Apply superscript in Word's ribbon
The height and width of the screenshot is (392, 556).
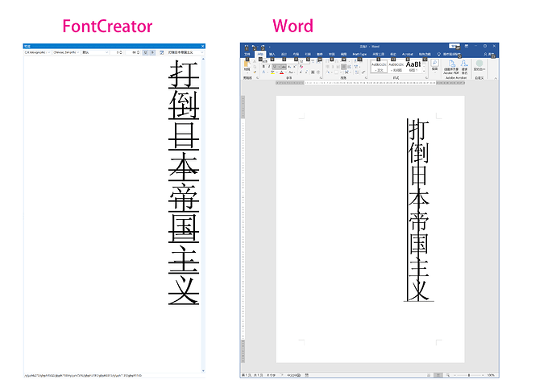tap(295, 67)
